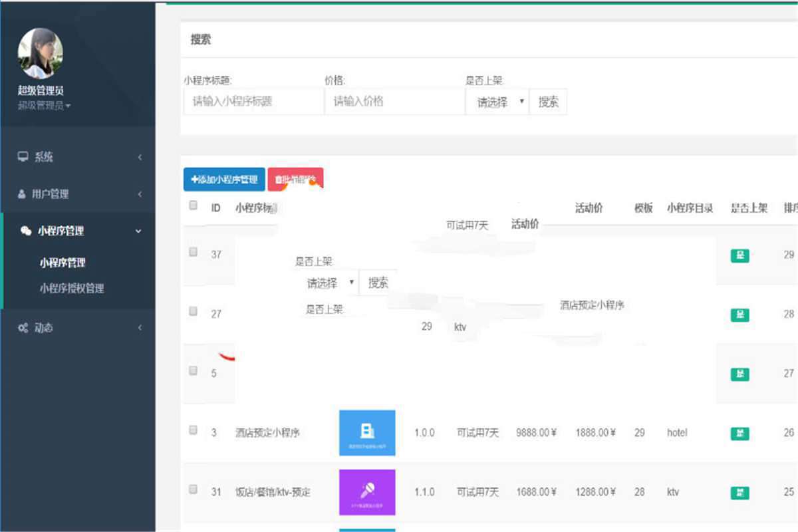Click the 饭店/餐馆/ktv-预定 title text

(273, 492)
